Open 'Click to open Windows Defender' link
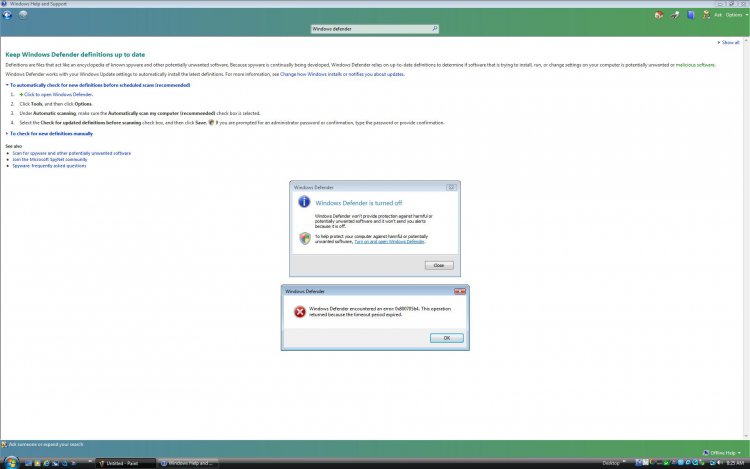Image resolution: width=750 pixels, height=469 pixels. [58, 95]
